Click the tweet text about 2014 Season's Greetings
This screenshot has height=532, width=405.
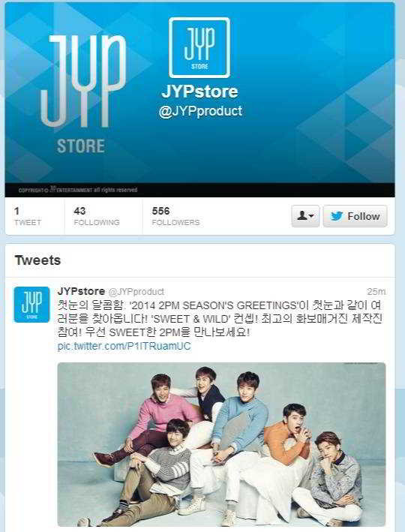point(219,319)
